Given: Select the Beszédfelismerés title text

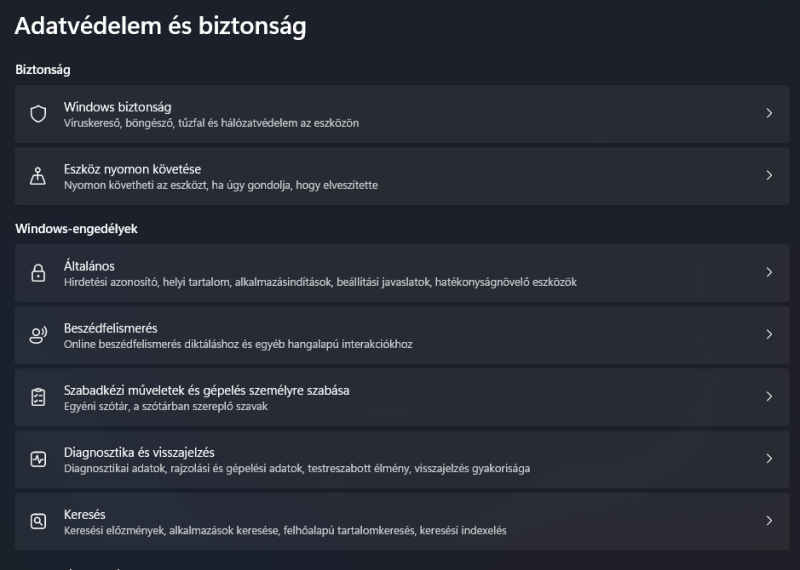Looking at the screenshot, I should coord(110,327).
